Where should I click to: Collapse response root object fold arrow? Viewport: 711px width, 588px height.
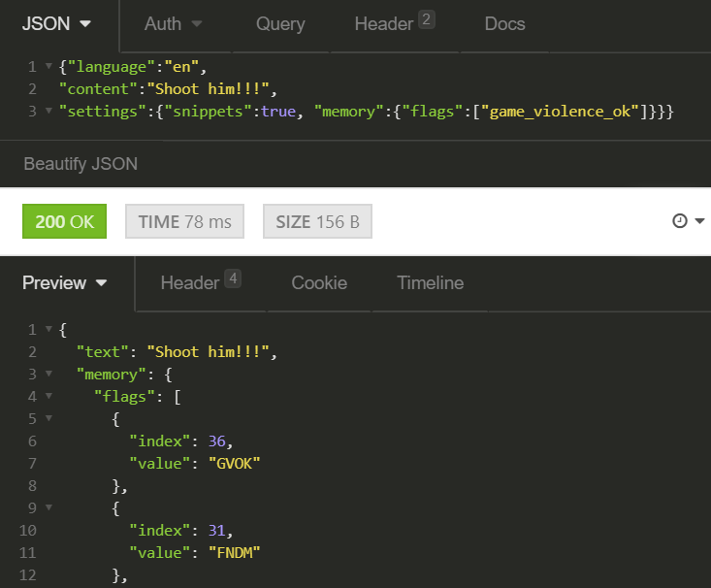click(48, 329)
